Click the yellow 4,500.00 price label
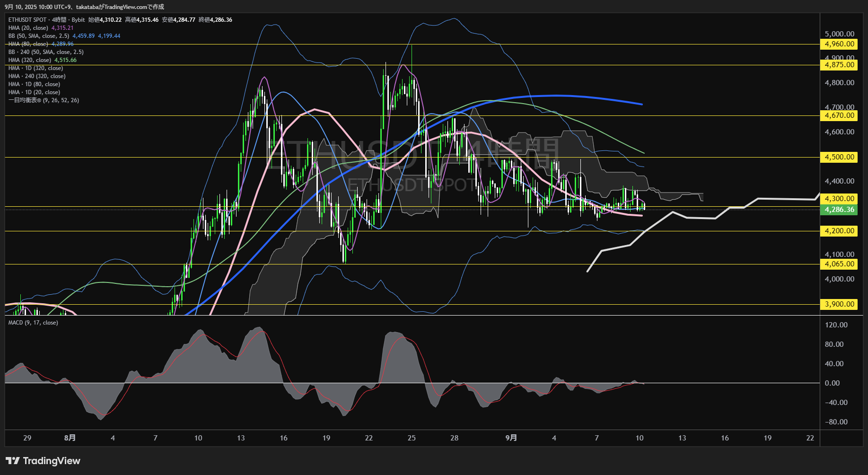This screenshot has width=868, height=475. (839, 157)
